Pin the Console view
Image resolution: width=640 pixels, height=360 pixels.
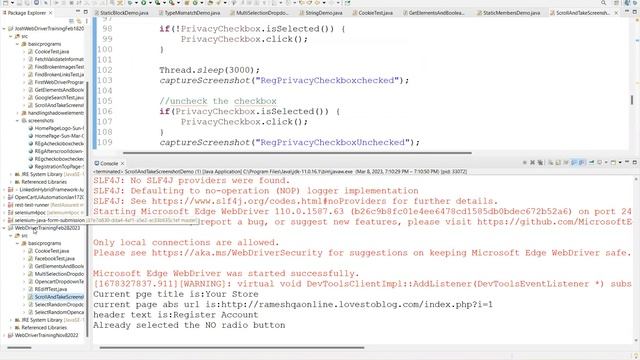(591, 162)
